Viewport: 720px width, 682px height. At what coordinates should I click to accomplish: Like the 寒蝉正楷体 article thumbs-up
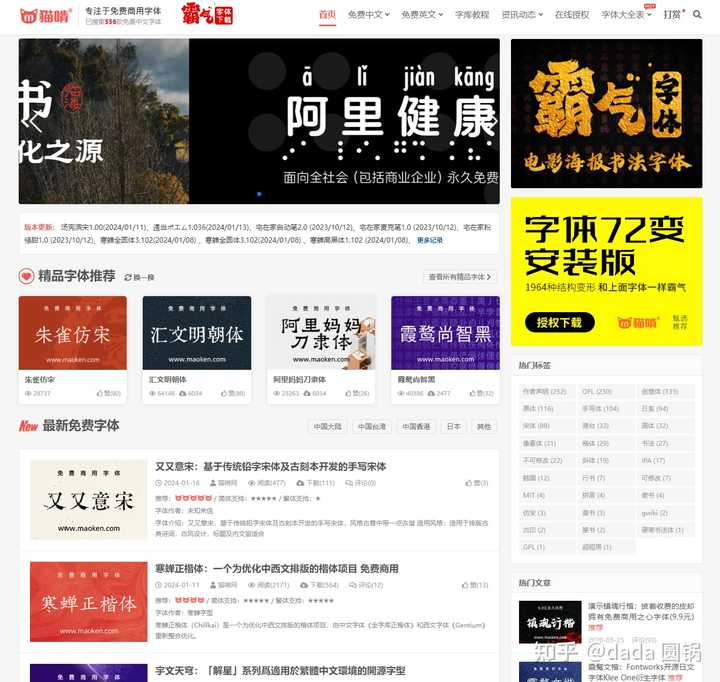(x=465, y=585)
